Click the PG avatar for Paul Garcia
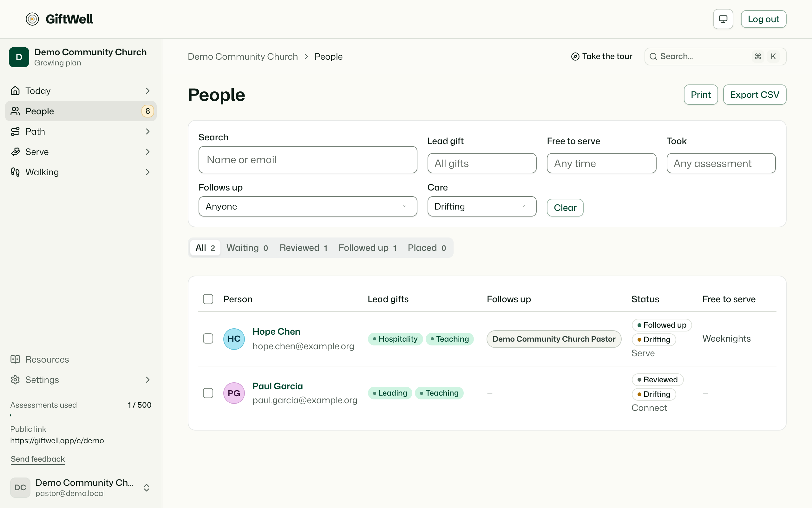This screenshot has width=812, height=508. click(234, 393)
